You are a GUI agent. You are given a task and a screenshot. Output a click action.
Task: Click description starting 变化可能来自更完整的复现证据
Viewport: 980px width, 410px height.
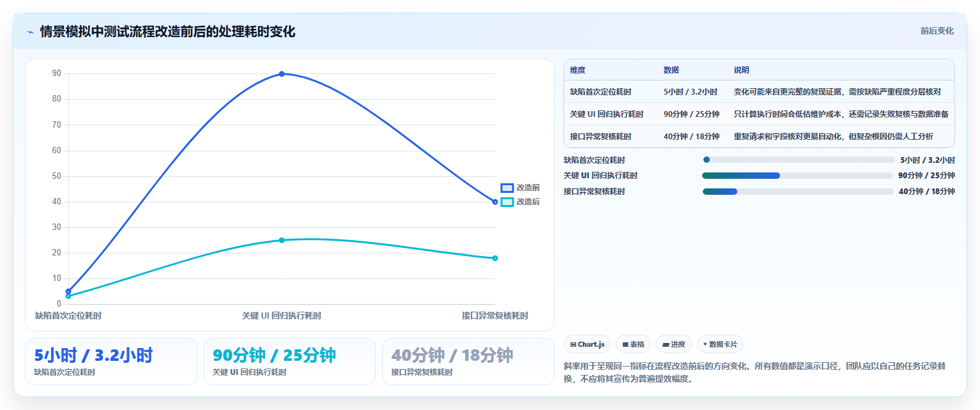coord(838,92)
